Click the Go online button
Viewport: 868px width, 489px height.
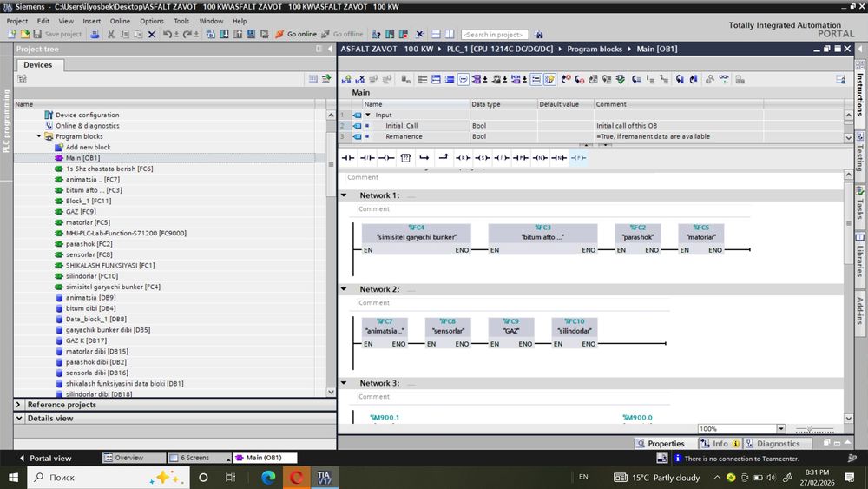tap(296, 34)
